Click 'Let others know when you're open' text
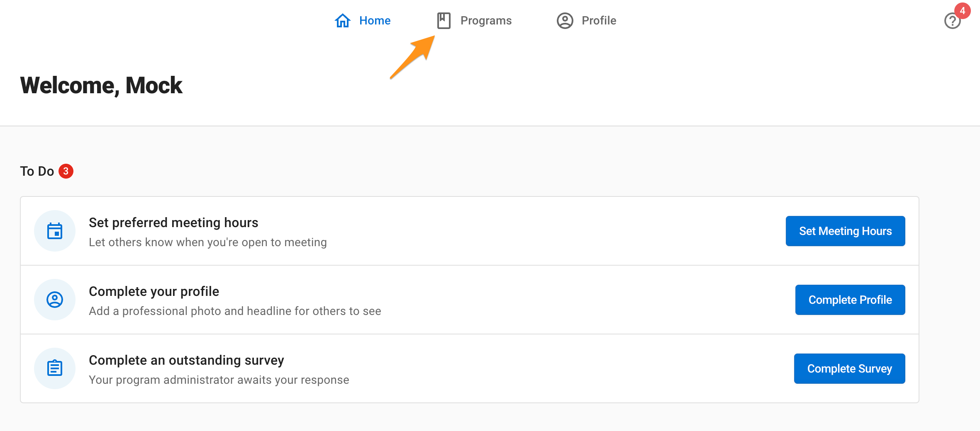 point(208,242)
